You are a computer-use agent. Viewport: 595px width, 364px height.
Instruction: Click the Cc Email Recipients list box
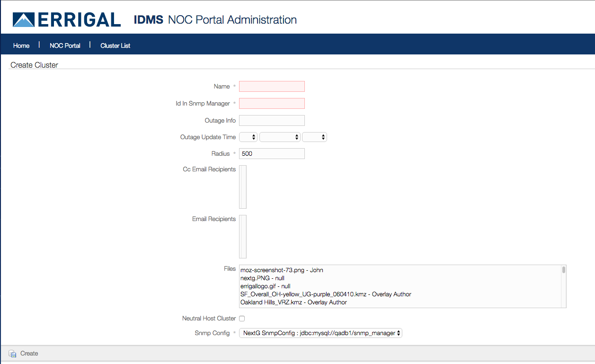tap(243, 186)
